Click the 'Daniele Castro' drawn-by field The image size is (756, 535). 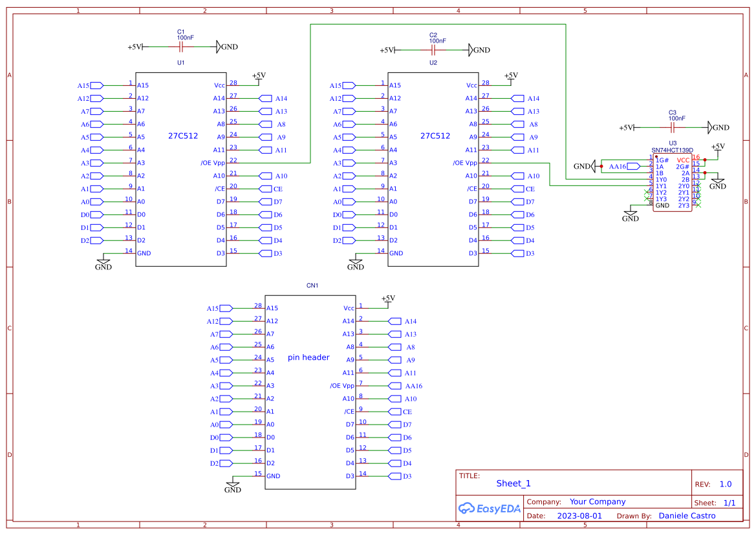click(x=687, y=516)
